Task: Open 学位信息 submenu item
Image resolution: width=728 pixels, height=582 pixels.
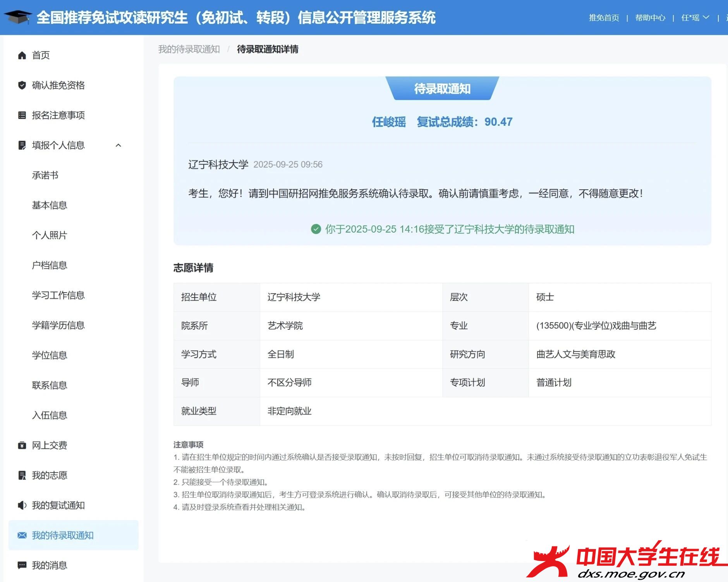Action: pos(50,355)
